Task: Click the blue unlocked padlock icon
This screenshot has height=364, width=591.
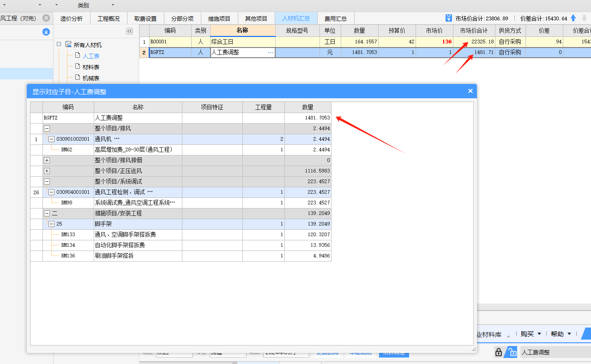Action: [511, 352]
